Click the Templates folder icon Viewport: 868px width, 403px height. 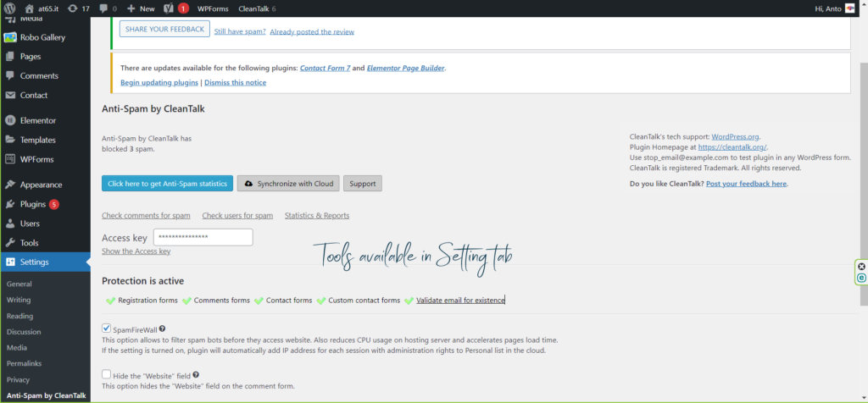pyautogui.click(x=9, y=140)
